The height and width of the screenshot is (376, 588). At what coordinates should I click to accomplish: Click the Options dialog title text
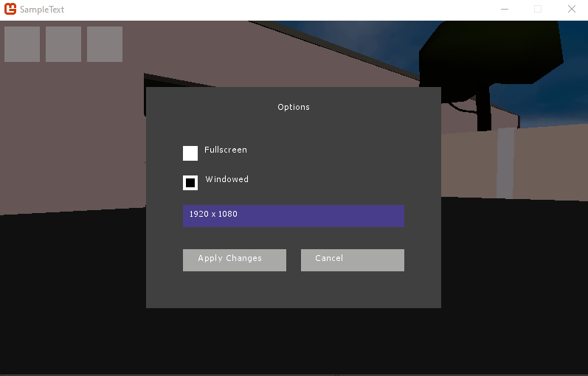294,107
